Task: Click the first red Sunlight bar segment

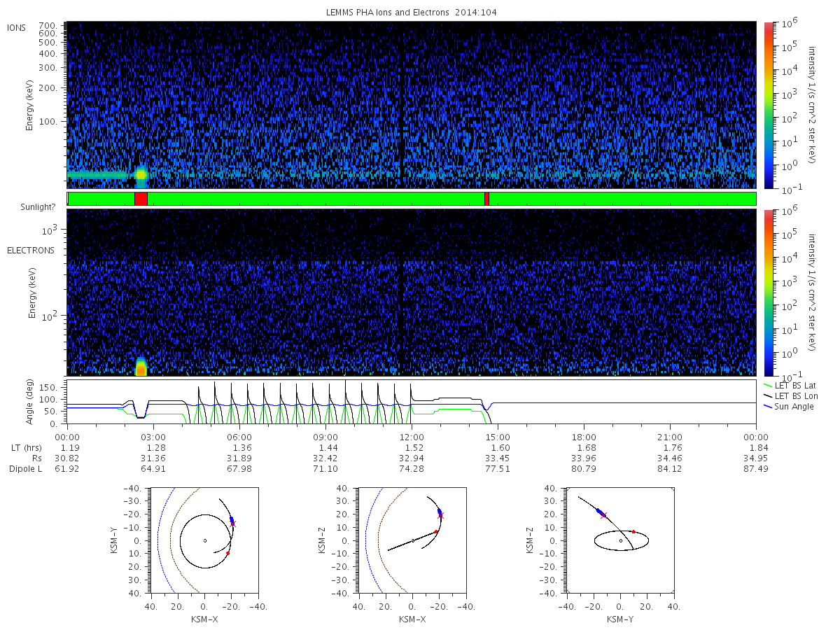Action: click(x=141, y=199)
